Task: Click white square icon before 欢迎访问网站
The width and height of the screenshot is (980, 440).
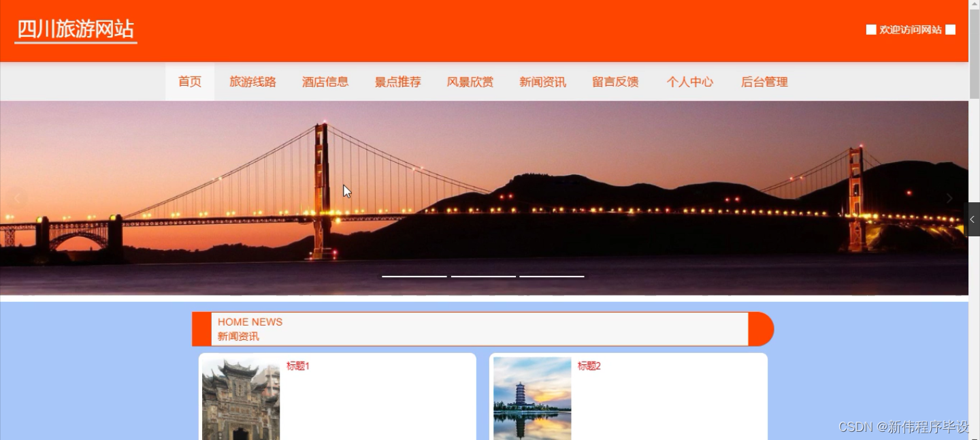Action: [x=871, y=29]
